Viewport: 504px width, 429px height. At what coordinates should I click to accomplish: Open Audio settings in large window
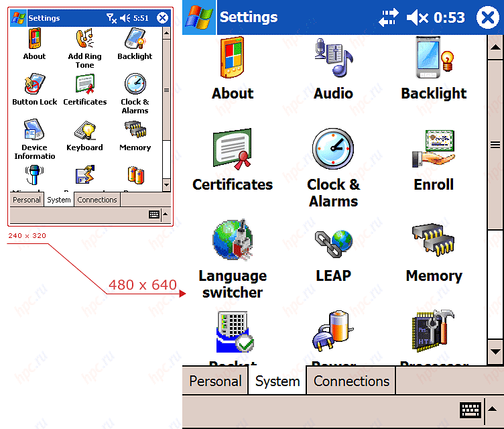333,68
